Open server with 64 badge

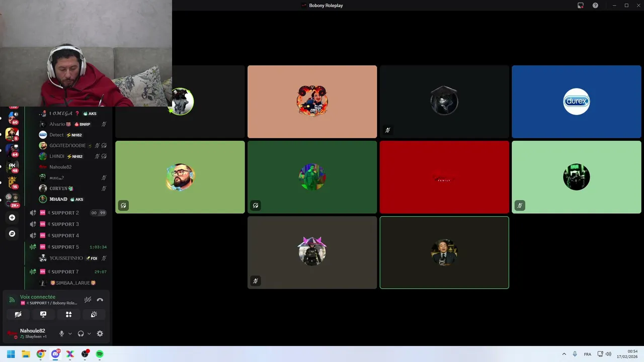12,150
